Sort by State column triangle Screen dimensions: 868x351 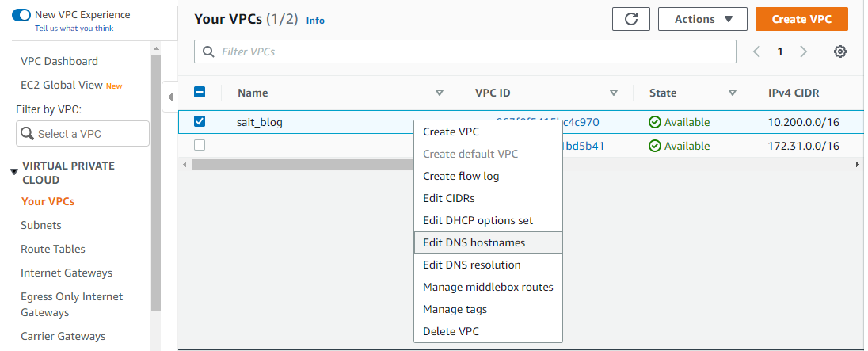pyautogui.click(x=733, y=93)
